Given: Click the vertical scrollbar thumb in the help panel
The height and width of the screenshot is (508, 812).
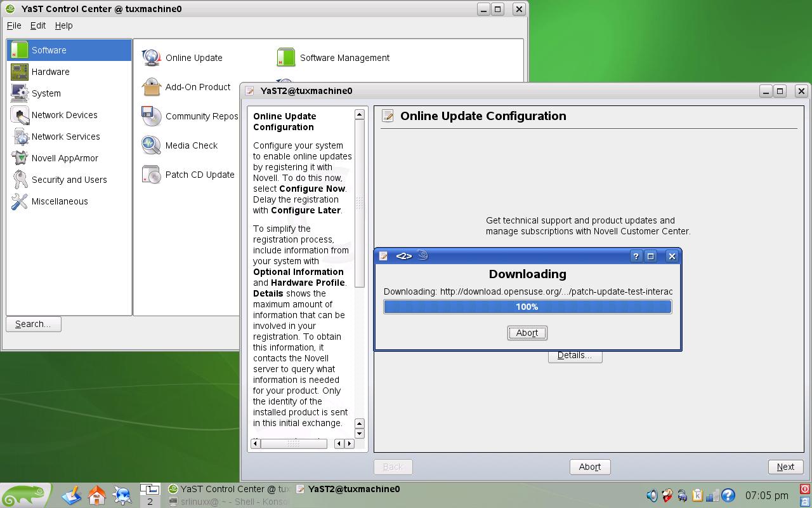Looking at the screenshot, I should coord(359,203).
